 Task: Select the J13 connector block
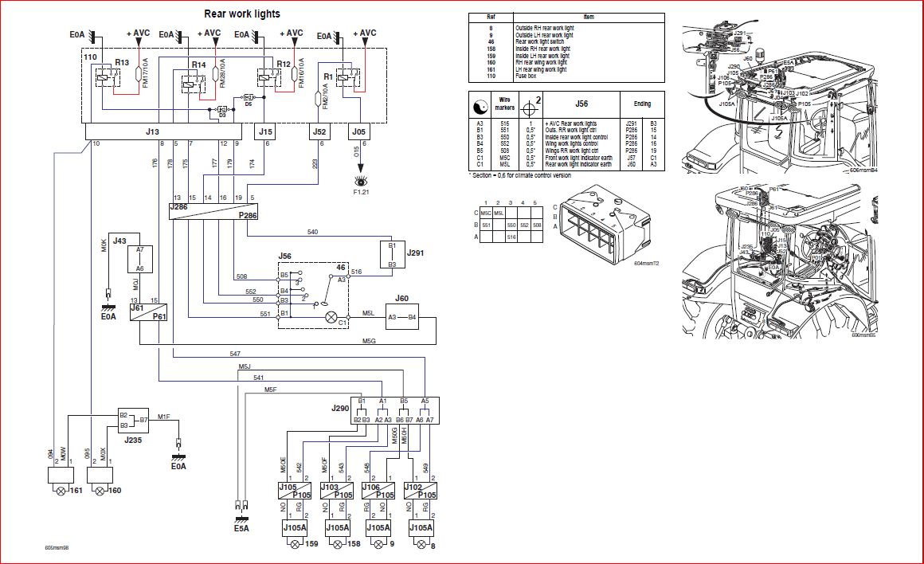click(x=165, y=131)
